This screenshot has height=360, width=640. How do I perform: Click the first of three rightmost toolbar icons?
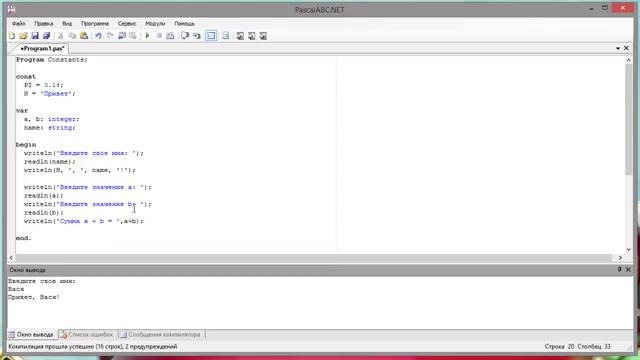240,36
